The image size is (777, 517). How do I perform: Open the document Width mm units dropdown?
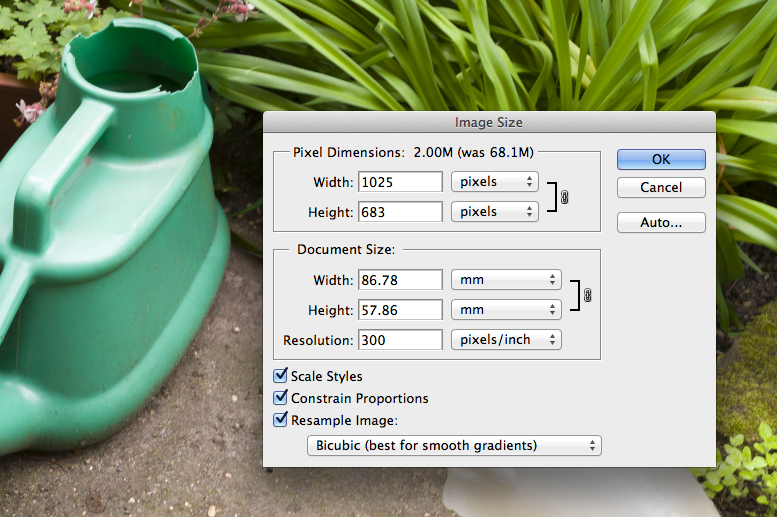coord(506,280)
